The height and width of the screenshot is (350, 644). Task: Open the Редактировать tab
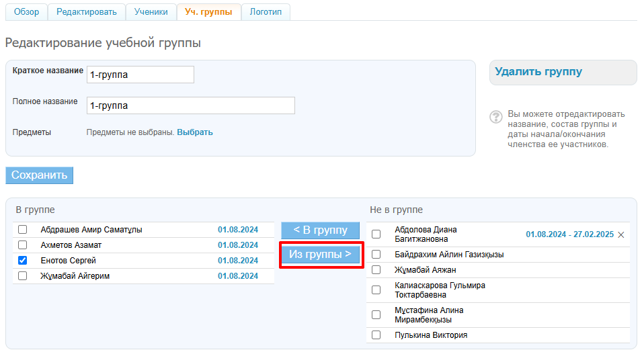tap(86, 12)
